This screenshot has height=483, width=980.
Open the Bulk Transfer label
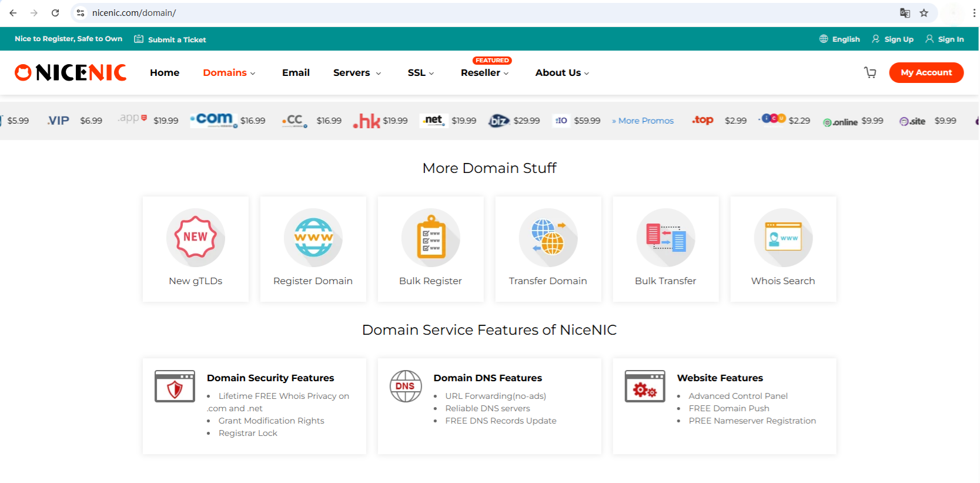665,281
